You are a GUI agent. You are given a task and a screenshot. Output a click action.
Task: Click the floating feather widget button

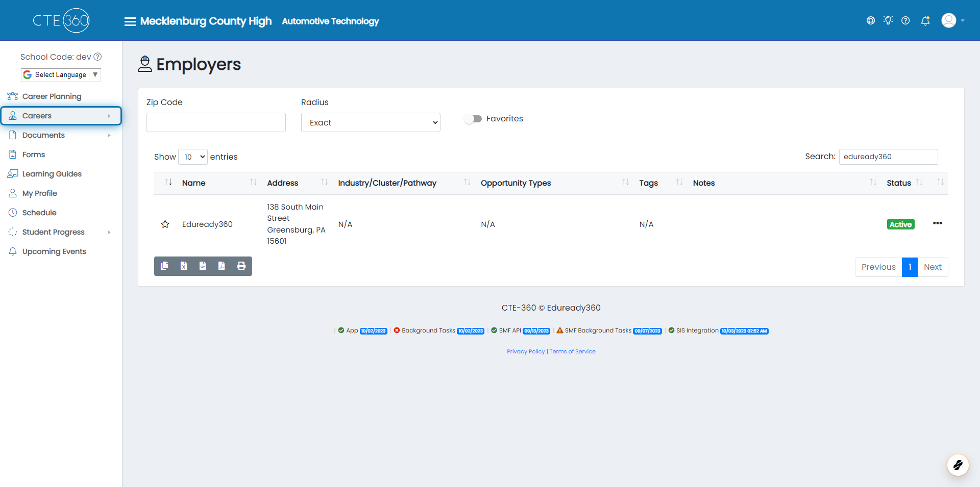(x=958, y=465)
